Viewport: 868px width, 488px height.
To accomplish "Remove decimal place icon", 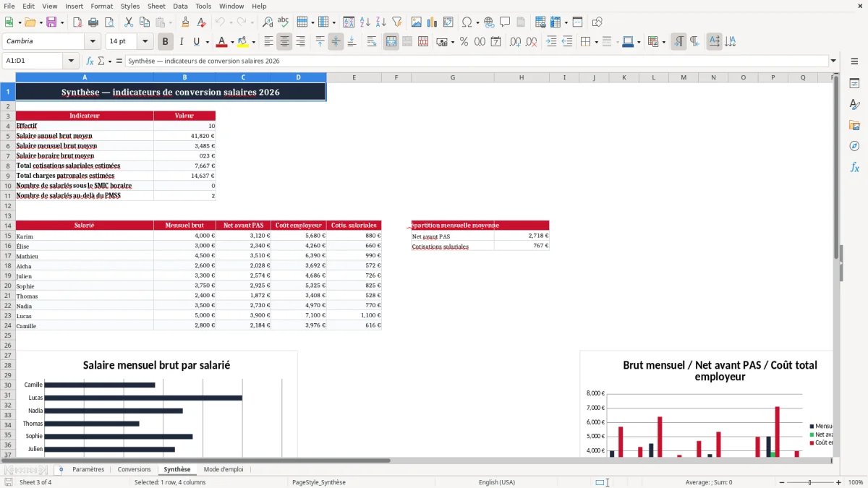I will click(532, 42).
